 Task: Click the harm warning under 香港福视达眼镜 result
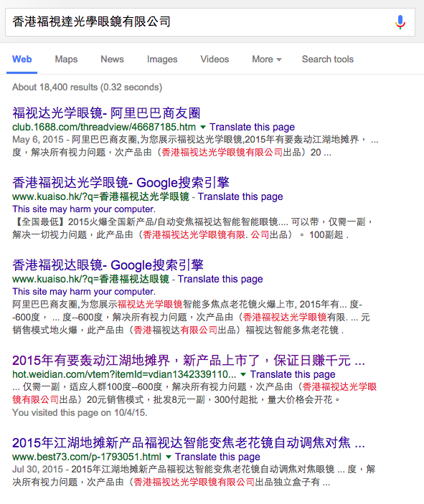click(x=84, y=292)
